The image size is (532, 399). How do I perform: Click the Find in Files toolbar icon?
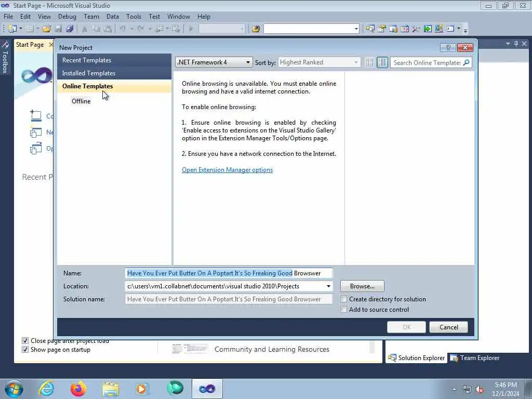pyautogui.click(x=256, y=29)
